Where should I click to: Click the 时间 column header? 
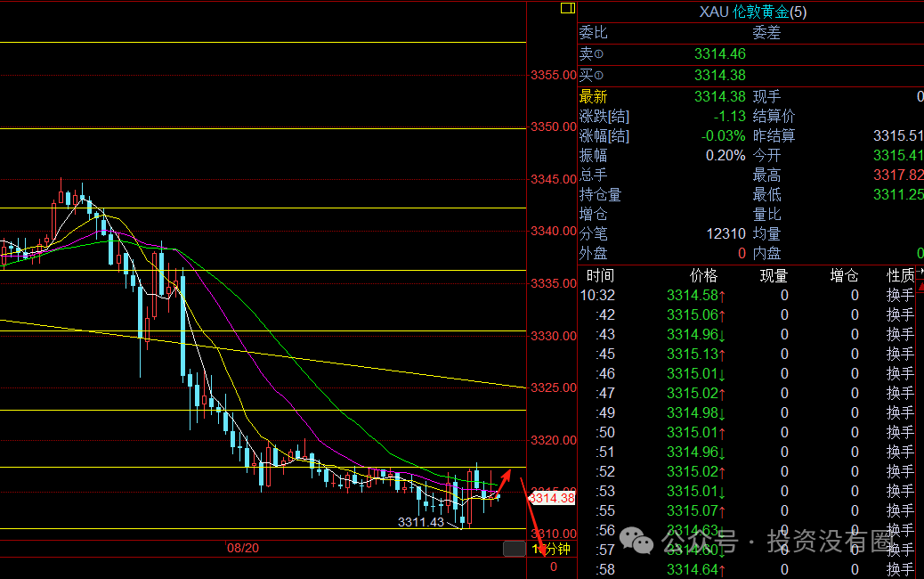(x=601, y=275)
